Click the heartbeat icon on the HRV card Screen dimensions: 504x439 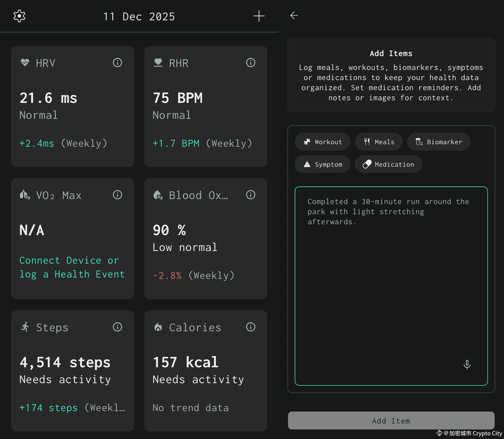[25, 63]
